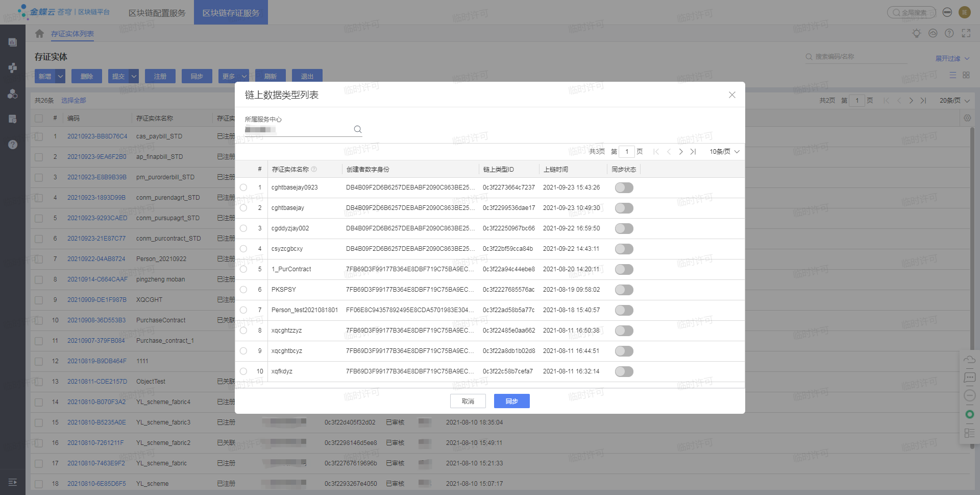Select radio for cghtbasejay row
The height and width of the screenshot is (495, 980).
(x=243, y=208)
